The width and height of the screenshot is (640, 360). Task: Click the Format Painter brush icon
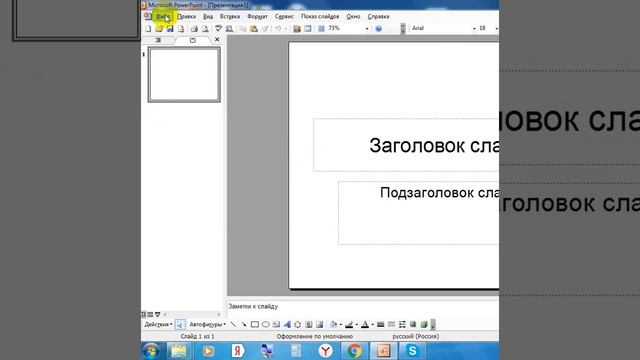(x=265, y=29)
